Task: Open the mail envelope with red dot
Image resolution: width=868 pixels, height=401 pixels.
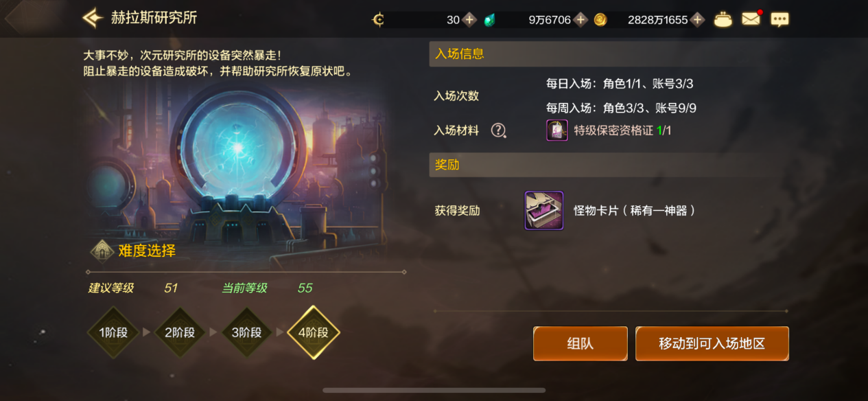Action: (751, 19)
